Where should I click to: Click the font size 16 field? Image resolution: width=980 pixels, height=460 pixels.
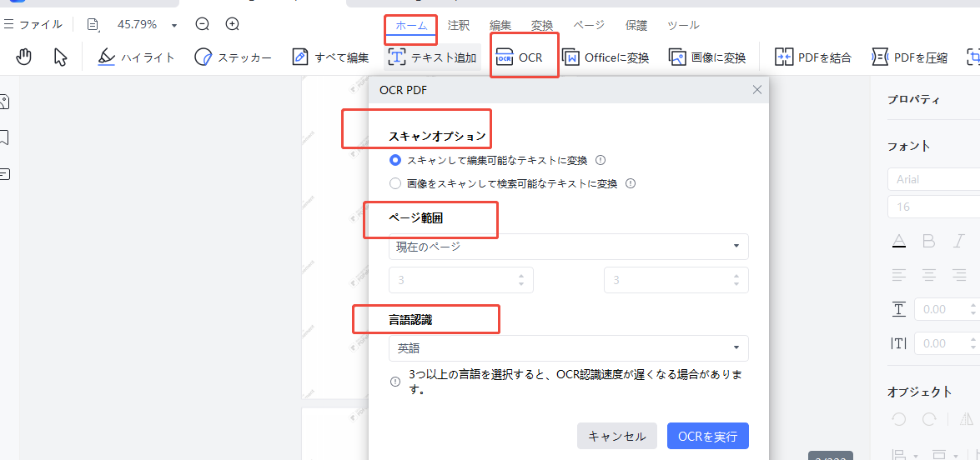point(933,207)
